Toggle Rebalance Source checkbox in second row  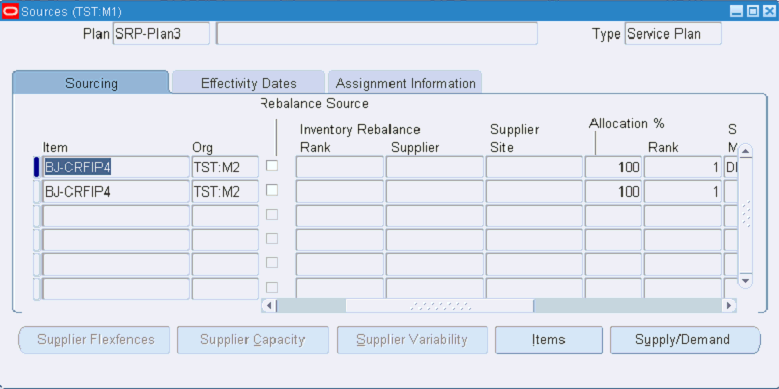tap(272, 190)
